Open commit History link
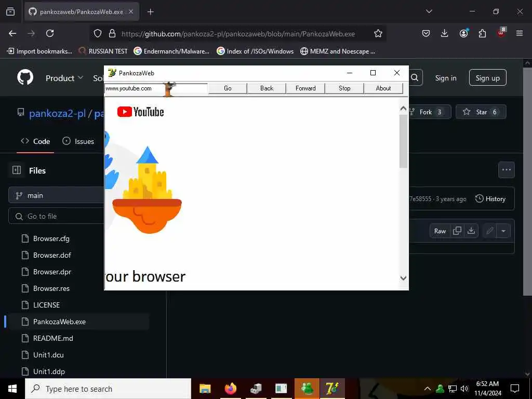532x399 pixels. [490, 199]
